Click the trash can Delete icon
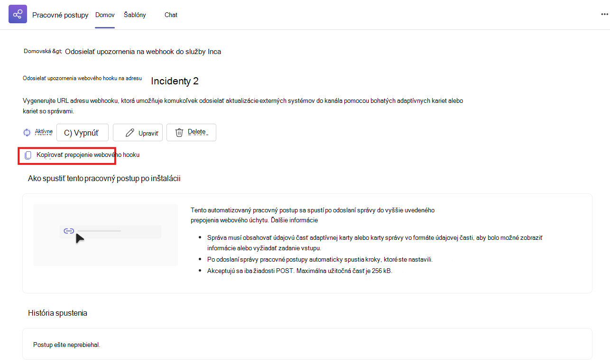610x364 pixels. (x=179, y=133)
